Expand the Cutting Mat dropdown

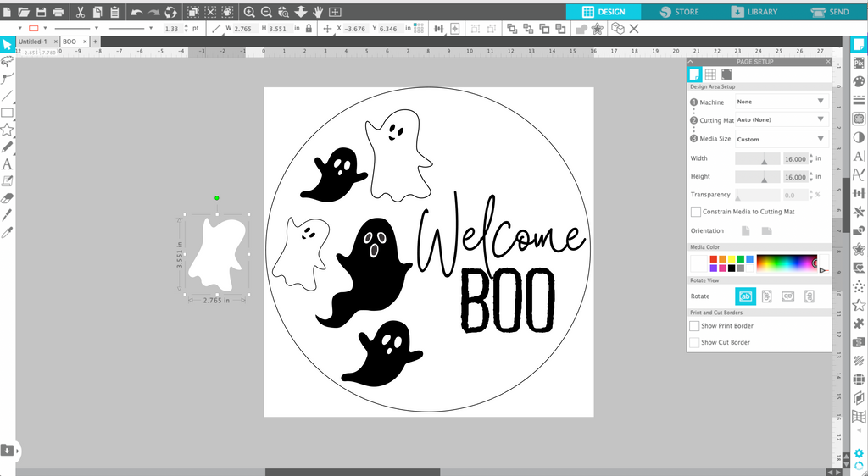(782, 120)
